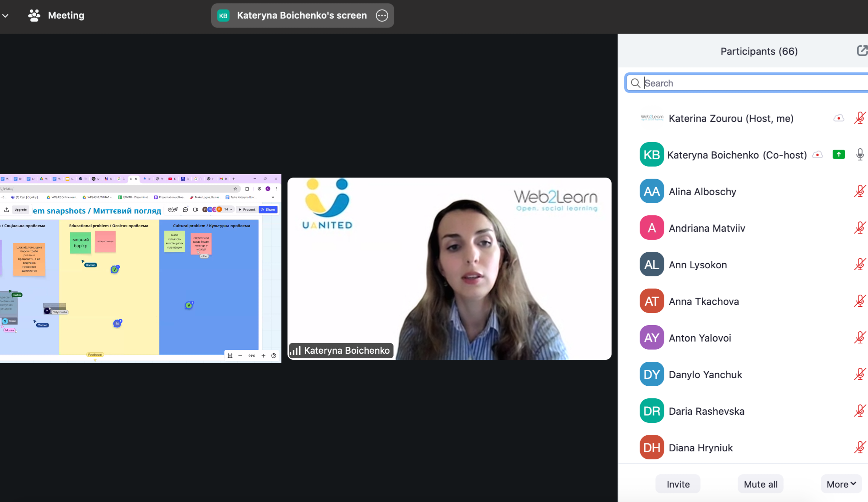Select Kateryna Boichenko's screen tab
868x502 pixels.
(x=302, y=16)
